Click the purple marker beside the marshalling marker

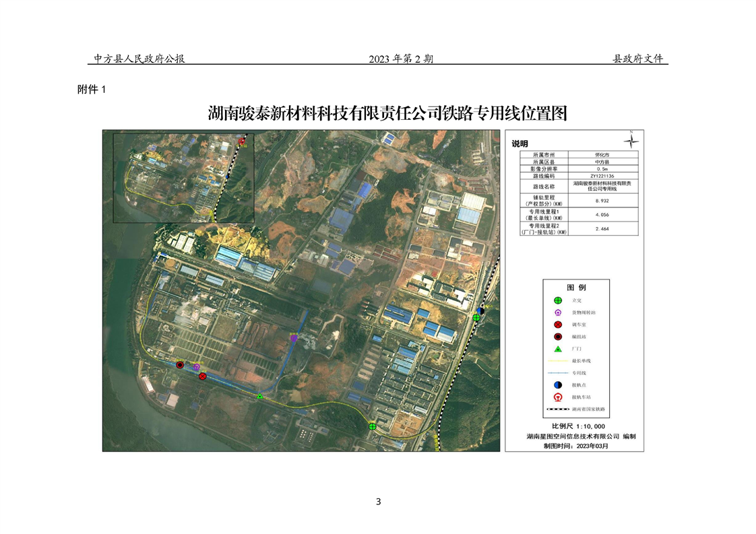(x=196, y=367)
